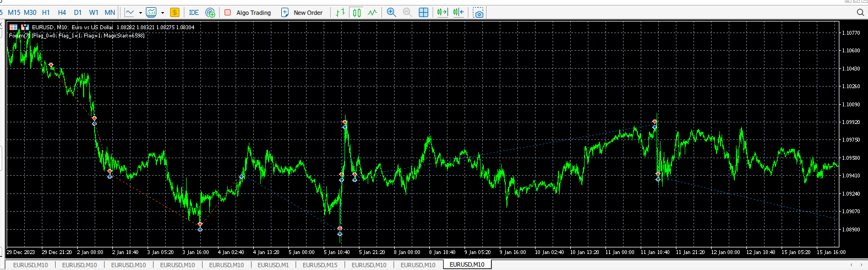Click the '10 Jan 13:20' time label
The image size is (868, 270).
tap(585, 252)
